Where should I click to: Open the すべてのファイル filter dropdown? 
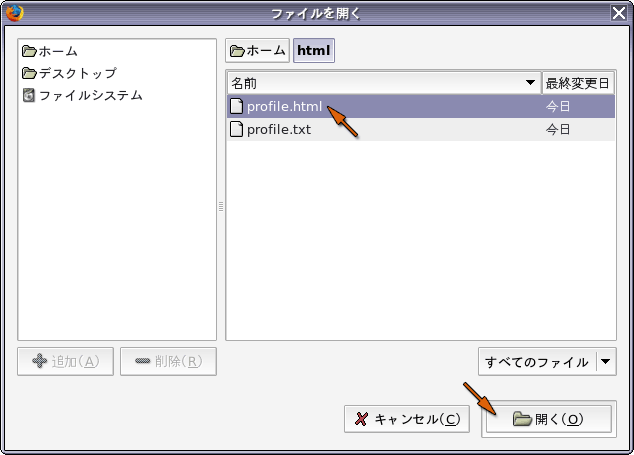click(x=547, y=362)
